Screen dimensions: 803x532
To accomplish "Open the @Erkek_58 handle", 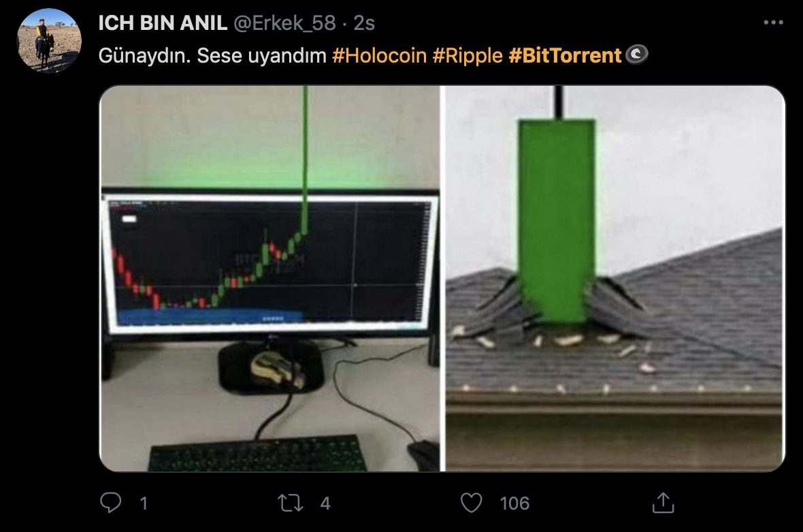I will tap(284, 23).
